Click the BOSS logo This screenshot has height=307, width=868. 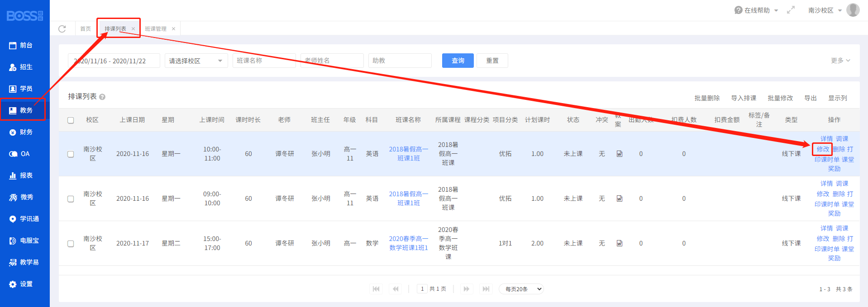(x=25, y=16)
